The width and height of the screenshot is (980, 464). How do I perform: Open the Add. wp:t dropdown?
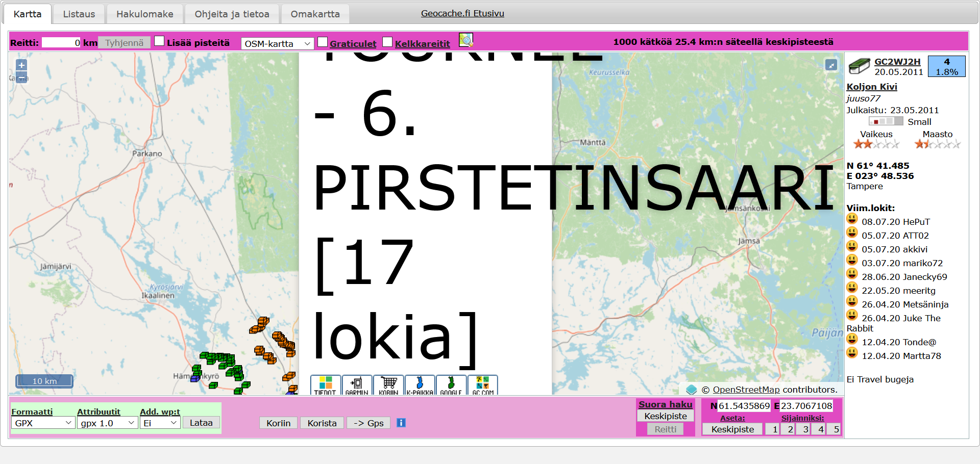pyautogui.click(x=160, y=423)
